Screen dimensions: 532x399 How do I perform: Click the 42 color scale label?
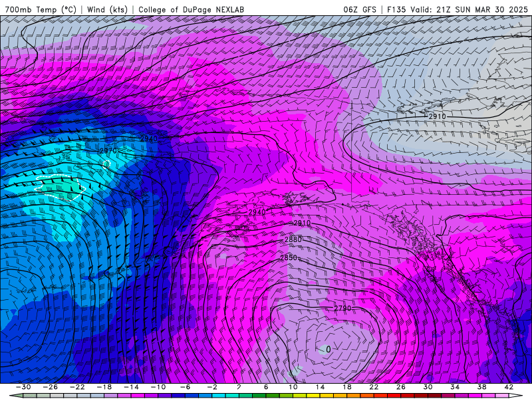point(509,387)
